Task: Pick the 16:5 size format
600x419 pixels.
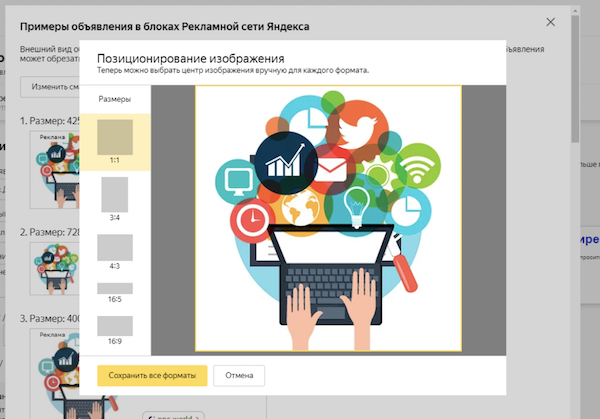Action: (115, 293)
